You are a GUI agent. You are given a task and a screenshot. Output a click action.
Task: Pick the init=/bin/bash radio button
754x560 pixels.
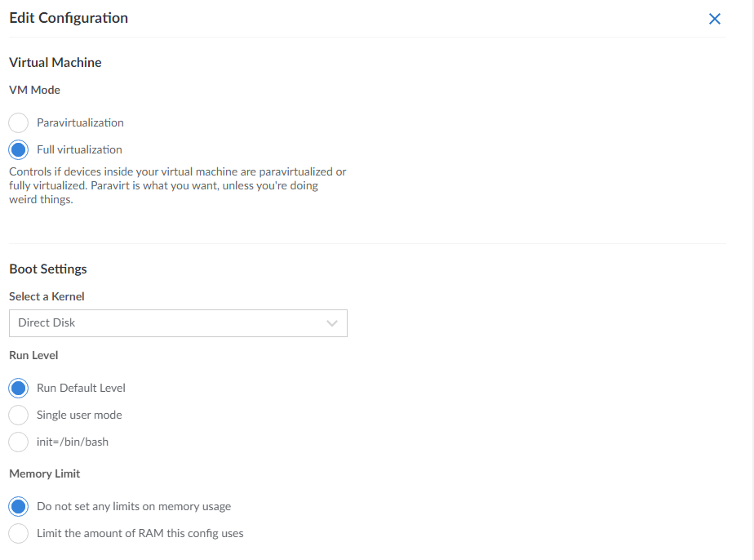19,442
